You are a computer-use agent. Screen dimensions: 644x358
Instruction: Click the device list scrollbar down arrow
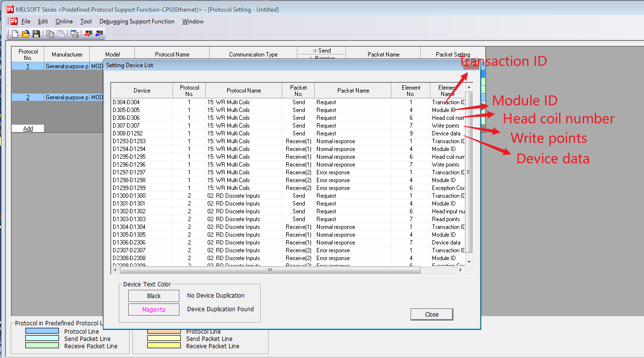click(x=469, y=262)
